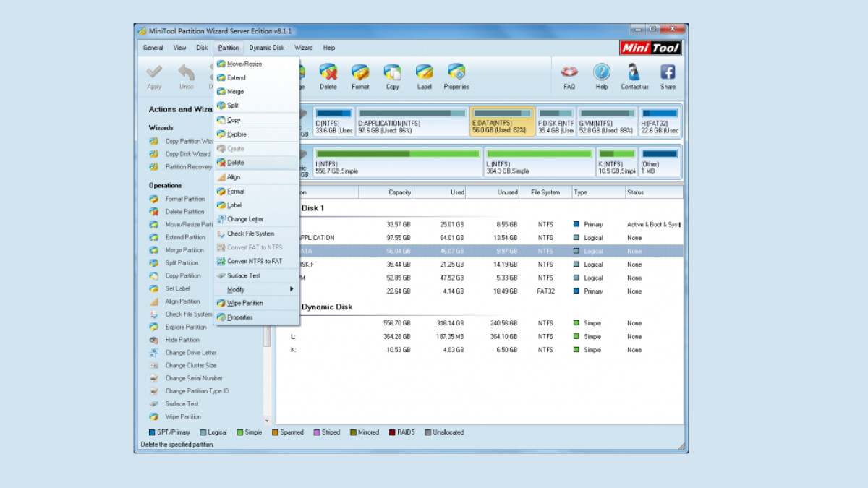Click the Copy Disk Wizard icon

(154, 154)
